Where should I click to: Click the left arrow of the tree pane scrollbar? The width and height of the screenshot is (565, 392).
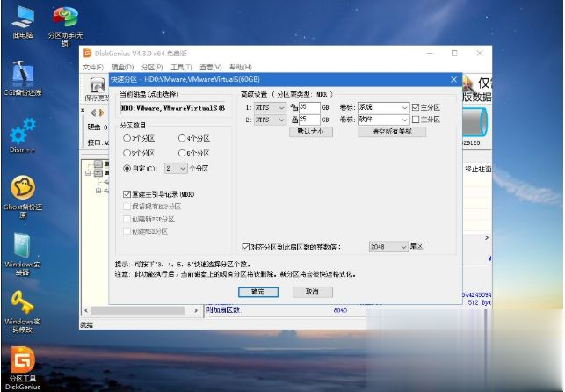pyautogui.click(x=86, y=310)
